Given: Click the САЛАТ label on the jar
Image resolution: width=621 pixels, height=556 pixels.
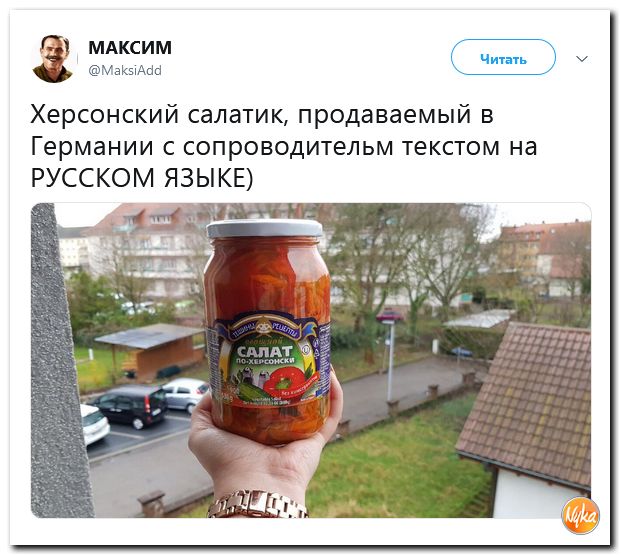Looking at the screenshot, I should [x=265, y=350].
